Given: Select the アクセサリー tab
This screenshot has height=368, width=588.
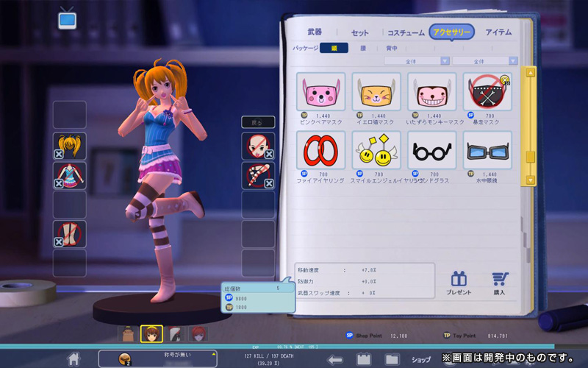Looking at the screenshot, I should [x=451, y=32].
